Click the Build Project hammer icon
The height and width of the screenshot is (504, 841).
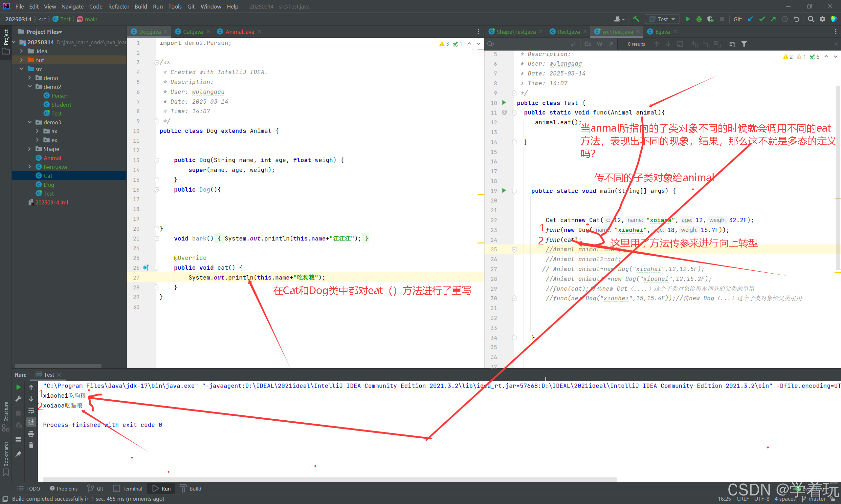(x=636, y=19)
